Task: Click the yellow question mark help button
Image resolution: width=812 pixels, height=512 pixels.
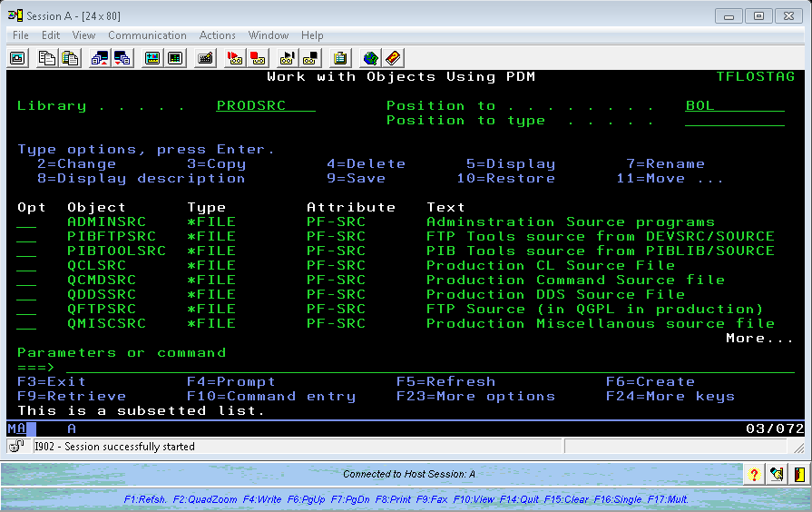Action: coord(754,474)
